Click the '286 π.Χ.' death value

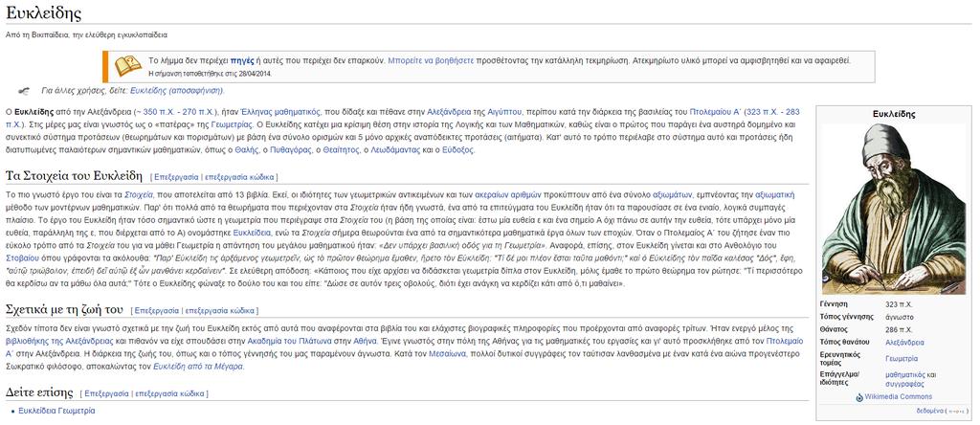(x=900, y=329)
